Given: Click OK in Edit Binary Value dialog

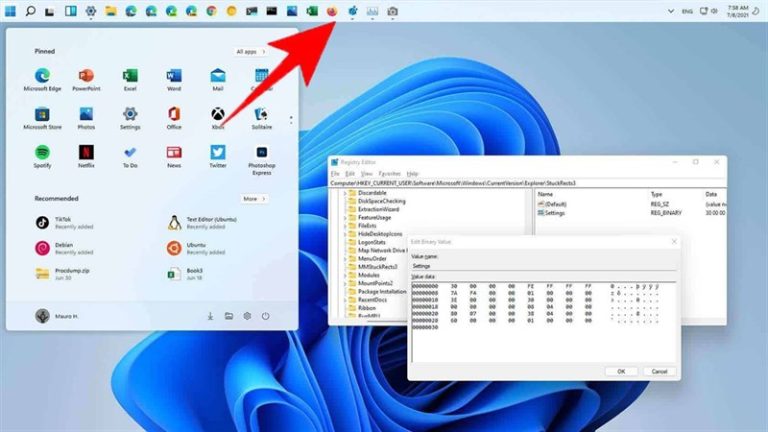Looking at the screenshot, I should 620,370.
